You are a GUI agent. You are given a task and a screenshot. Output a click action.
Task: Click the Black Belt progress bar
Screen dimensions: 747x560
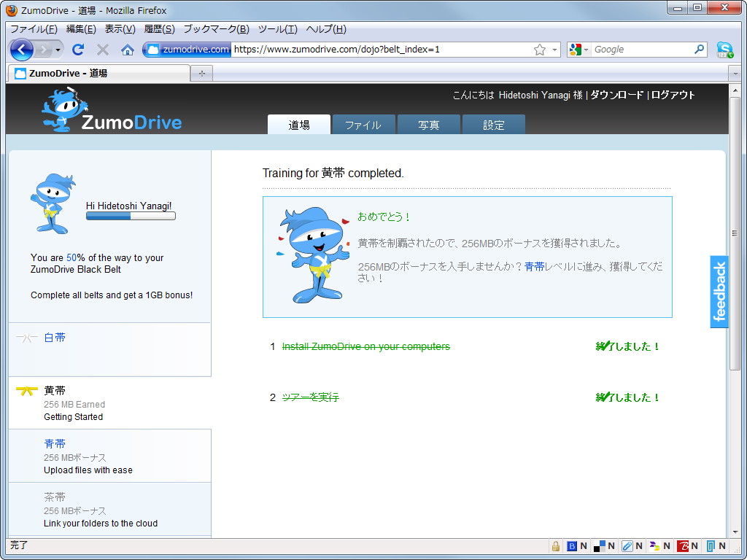point(131,216)
